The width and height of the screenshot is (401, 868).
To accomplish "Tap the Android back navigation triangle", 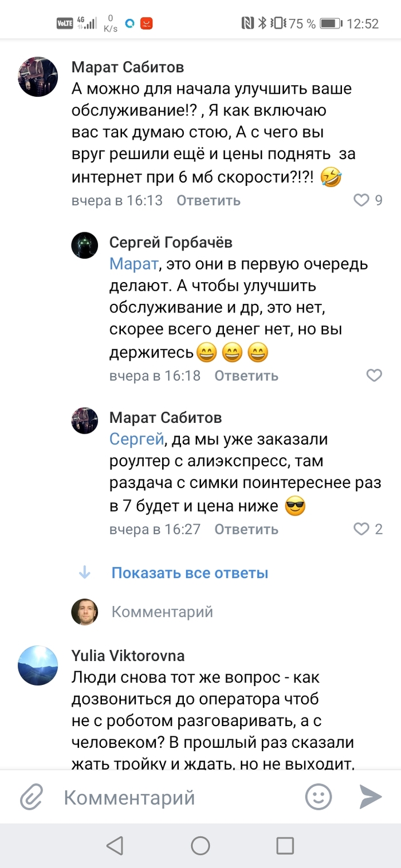I will pyautogui.click(x=115, y=845).
